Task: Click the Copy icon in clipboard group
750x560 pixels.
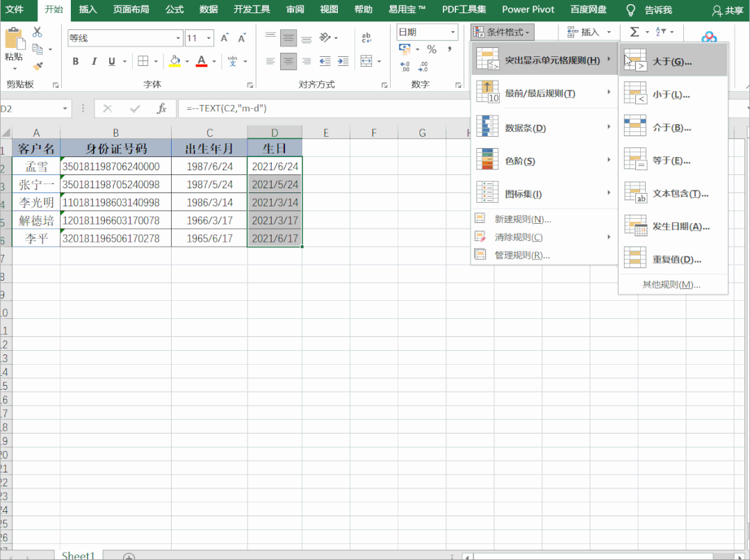Action: [38, 49]
